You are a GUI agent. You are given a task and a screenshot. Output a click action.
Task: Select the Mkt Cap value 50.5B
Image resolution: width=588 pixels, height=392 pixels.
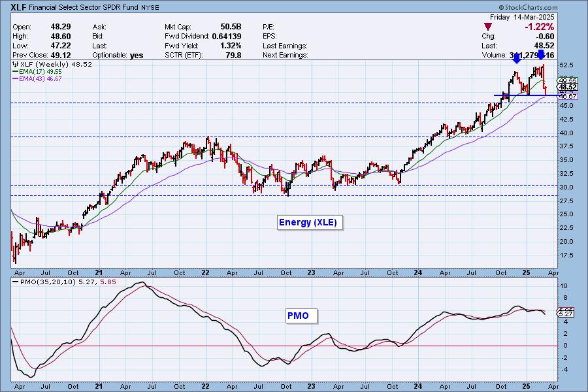[231, 27]
